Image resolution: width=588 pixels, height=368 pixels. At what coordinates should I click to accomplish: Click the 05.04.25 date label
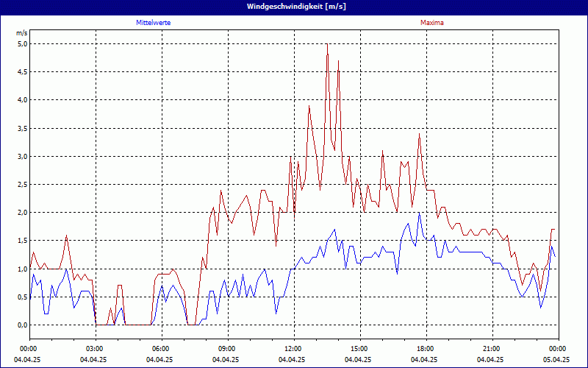(x=557, y=360)
